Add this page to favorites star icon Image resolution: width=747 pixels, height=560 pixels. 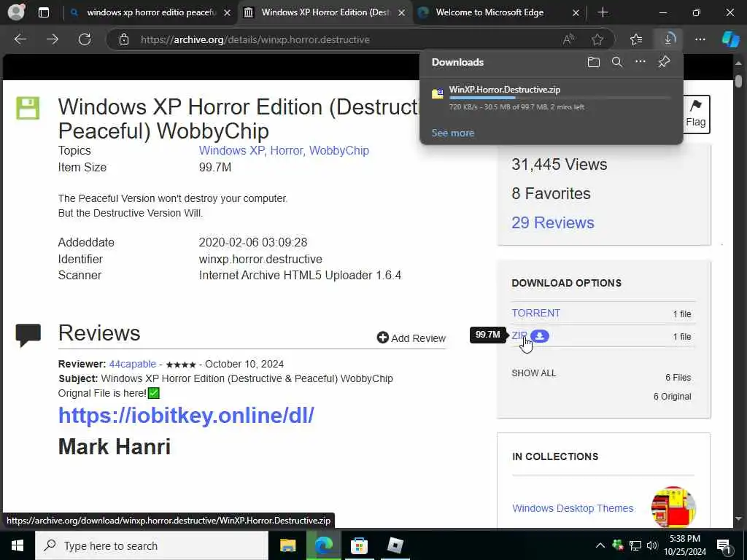(597, 39)
